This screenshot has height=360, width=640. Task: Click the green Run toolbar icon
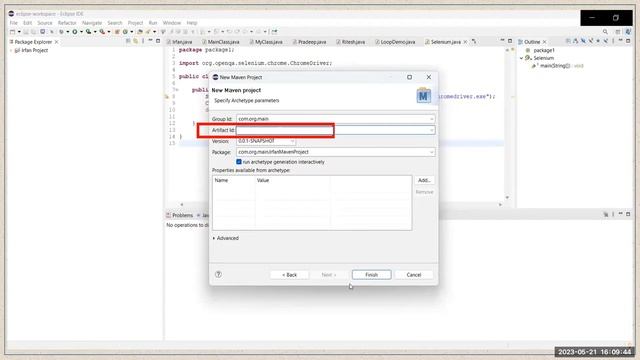75,32
